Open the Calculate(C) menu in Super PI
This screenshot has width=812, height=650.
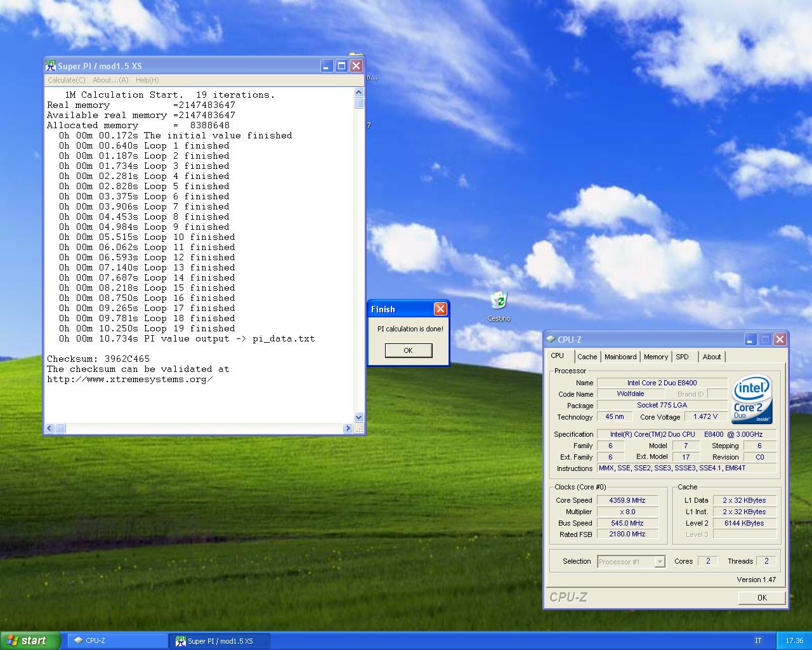pos(66,80)
